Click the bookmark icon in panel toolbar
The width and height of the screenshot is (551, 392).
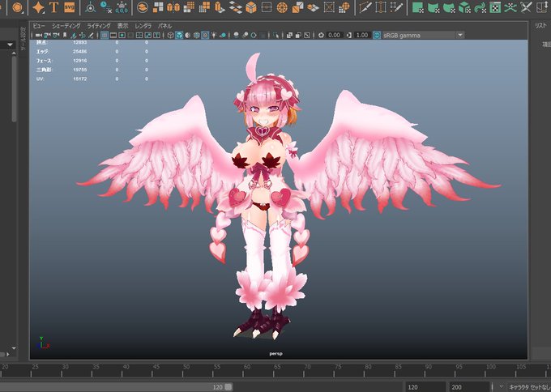(x=65, y=35)
